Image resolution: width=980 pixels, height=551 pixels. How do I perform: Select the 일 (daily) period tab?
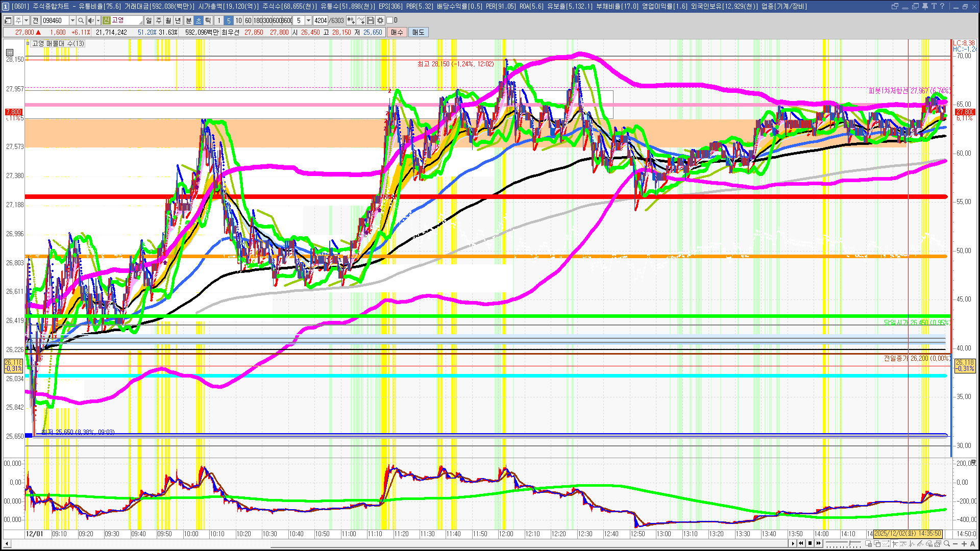149,20
